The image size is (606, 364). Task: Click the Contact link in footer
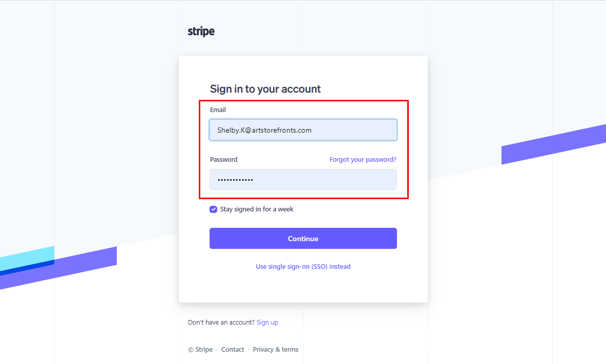pyautogui.click(x=233, y=349)
